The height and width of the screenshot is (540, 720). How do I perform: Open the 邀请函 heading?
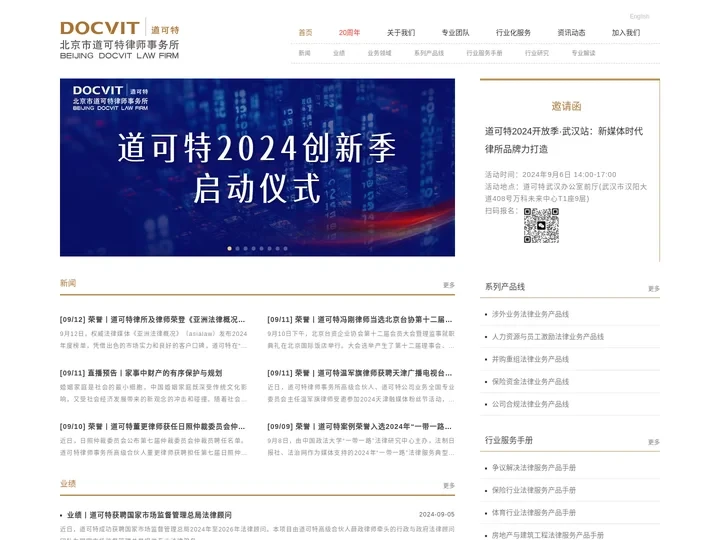click(x=566, y=107)
